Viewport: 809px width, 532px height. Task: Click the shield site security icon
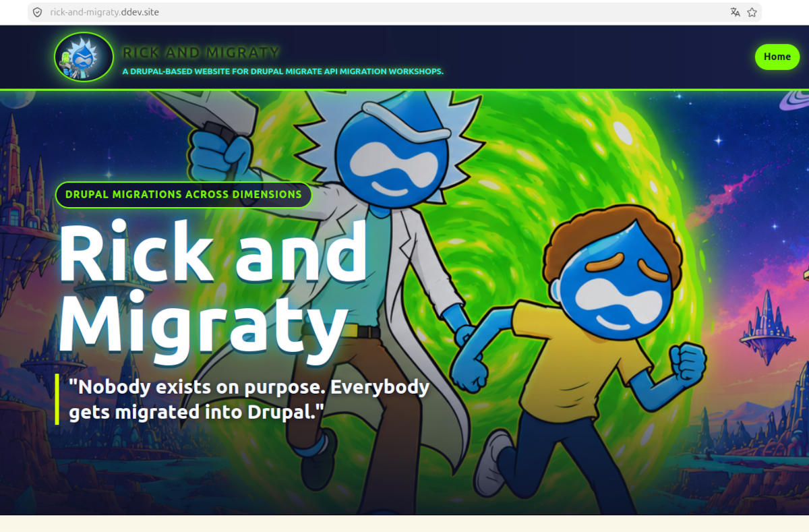click(37, 12)
